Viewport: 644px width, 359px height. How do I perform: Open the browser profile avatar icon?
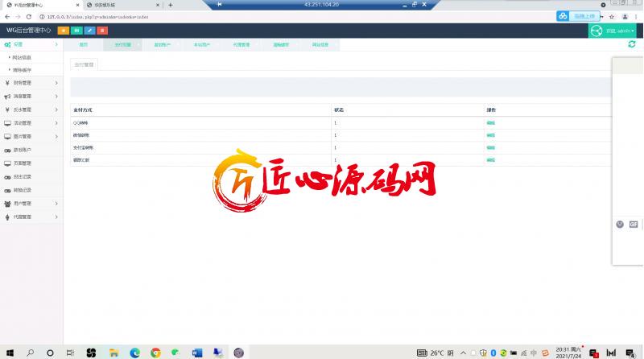625,17
